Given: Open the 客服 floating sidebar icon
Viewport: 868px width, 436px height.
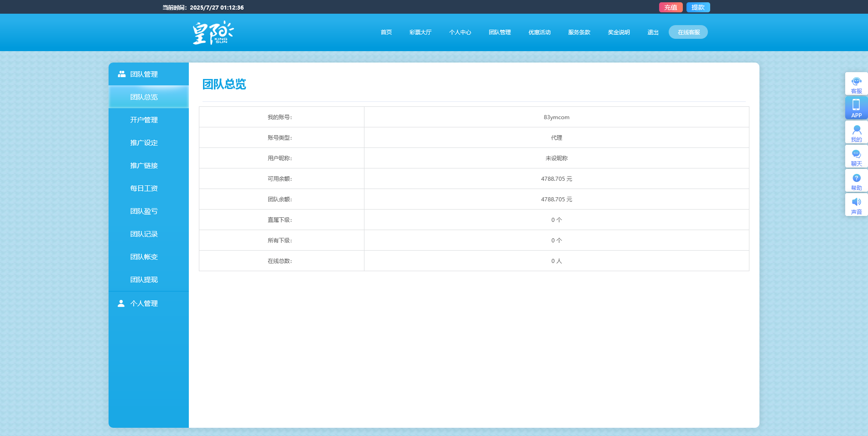Looking at the screenshot, I should point(856,84).
